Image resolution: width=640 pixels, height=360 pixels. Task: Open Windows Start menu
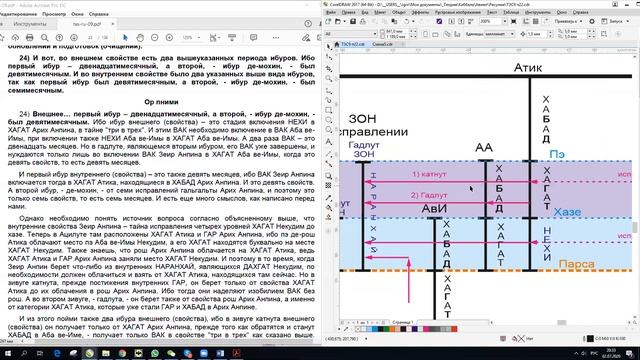click(x=7, y=353)
